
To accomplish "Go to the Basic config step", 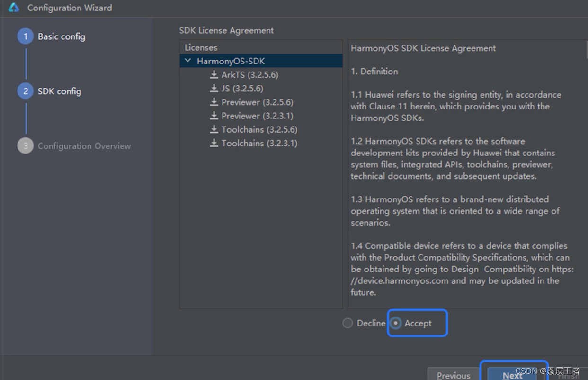I will 62,36.
